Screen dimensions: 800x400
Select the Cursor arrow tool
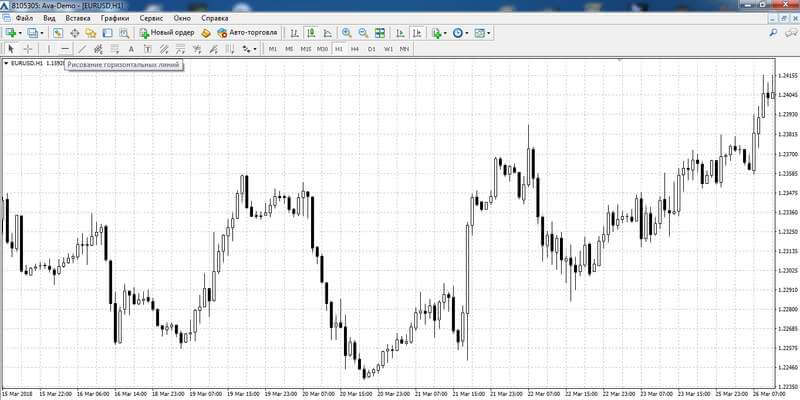[x=11, y=49]
